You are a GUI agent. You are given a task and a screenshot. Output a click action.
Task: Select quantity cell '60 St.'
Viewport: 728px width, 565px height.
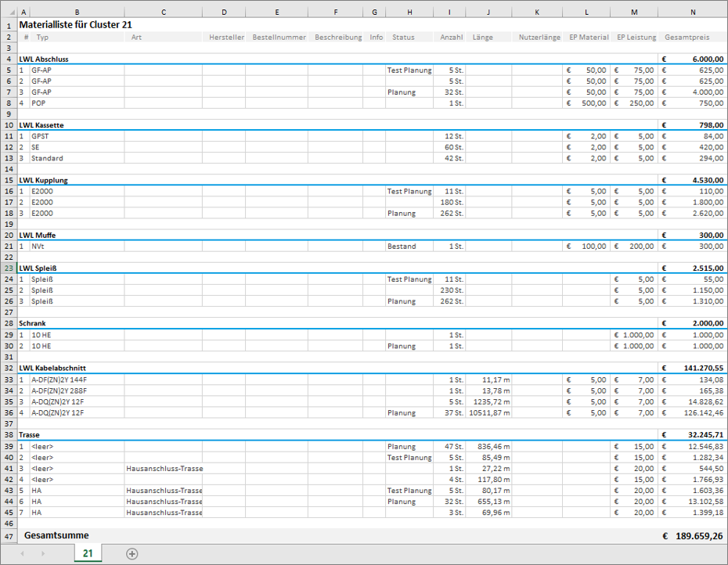pos(449,147)
